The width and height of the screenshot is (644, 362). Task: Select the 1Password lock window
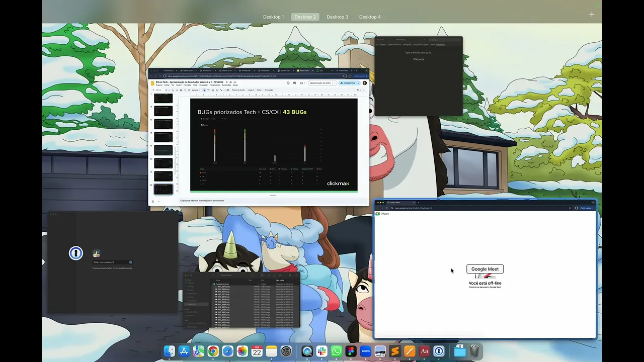[x=113, y=262]
